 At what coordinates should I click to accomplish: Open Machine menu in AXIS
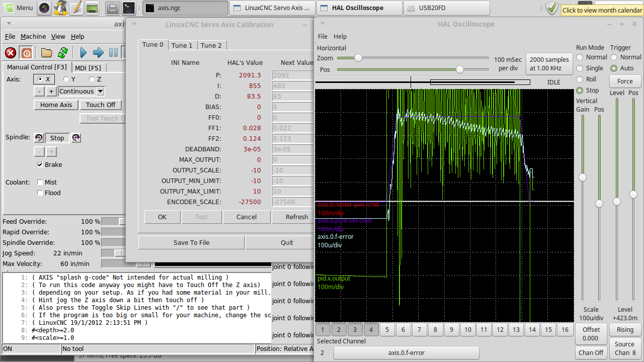click(x=33, y=37)
